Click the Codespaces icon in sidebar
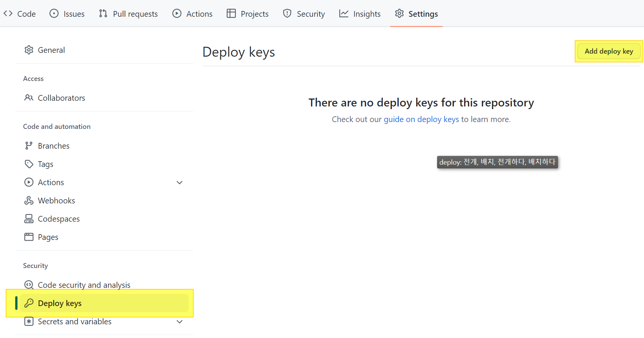This screenshot has height=338, width=644. point(29,219)
